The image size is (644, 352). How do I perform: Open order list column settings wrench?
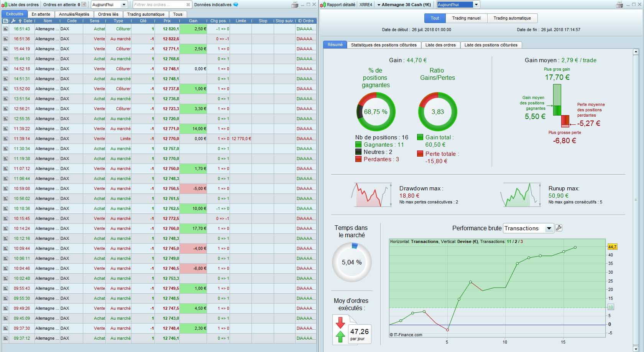coord(14,21)
